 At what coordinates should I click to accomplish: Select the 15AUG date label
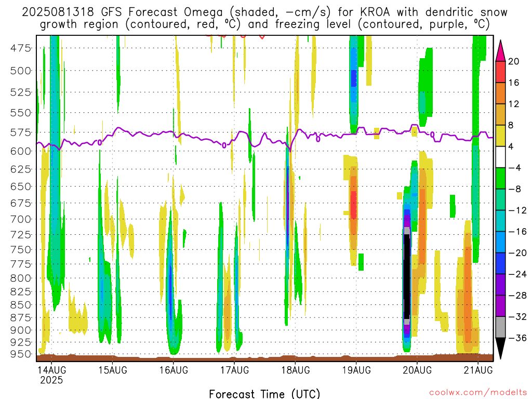click(x=113, y=370)
